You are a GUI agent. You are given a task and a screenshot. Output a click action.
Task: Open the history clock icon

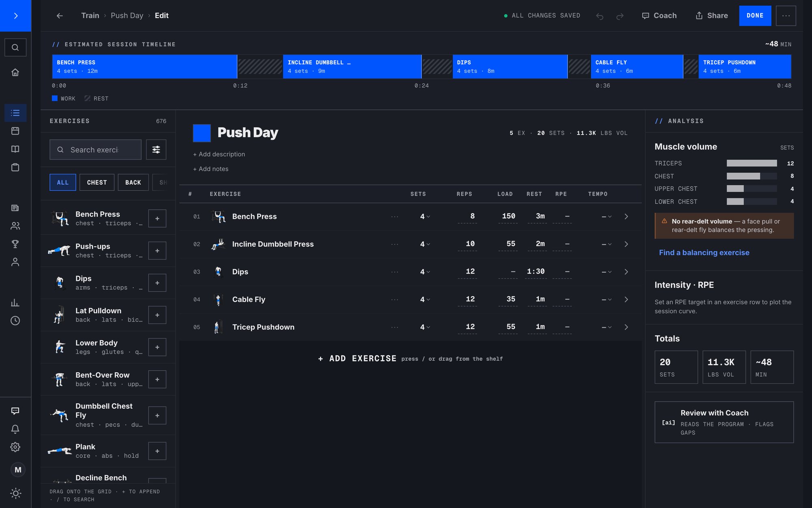point(15,321)
